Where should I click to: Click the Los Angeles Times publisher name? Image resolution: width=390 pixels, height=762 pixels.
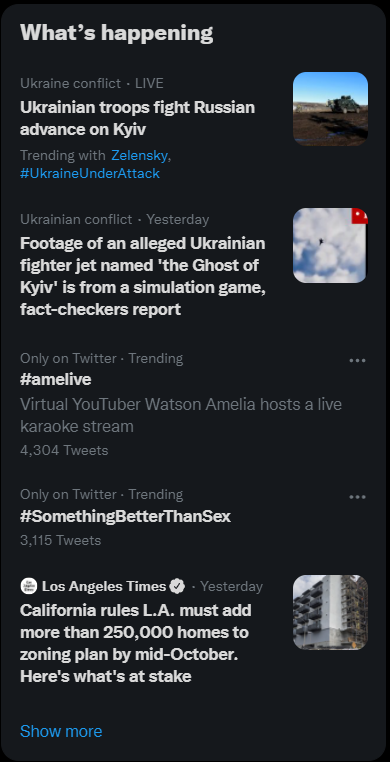[104, 587]
